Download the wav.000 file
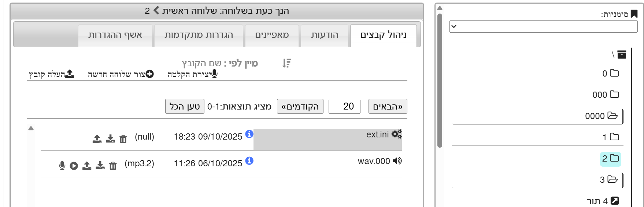The width and height of the screenshot is (644, 207). point(100,166)
